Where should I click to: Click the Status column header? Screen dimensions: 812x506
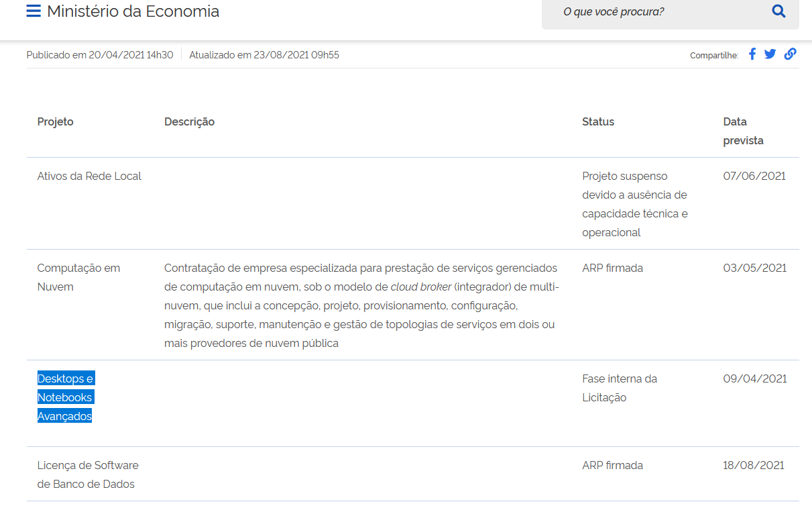pos(598,122)
